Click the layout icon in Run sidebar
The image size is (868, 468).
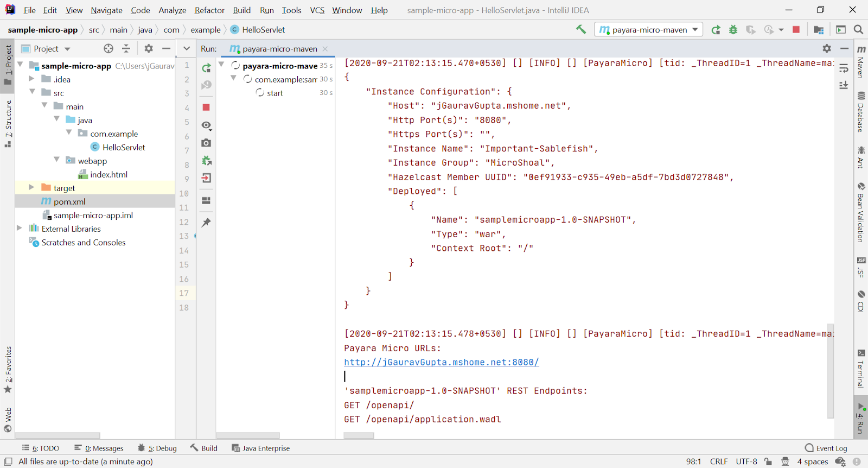206,200
